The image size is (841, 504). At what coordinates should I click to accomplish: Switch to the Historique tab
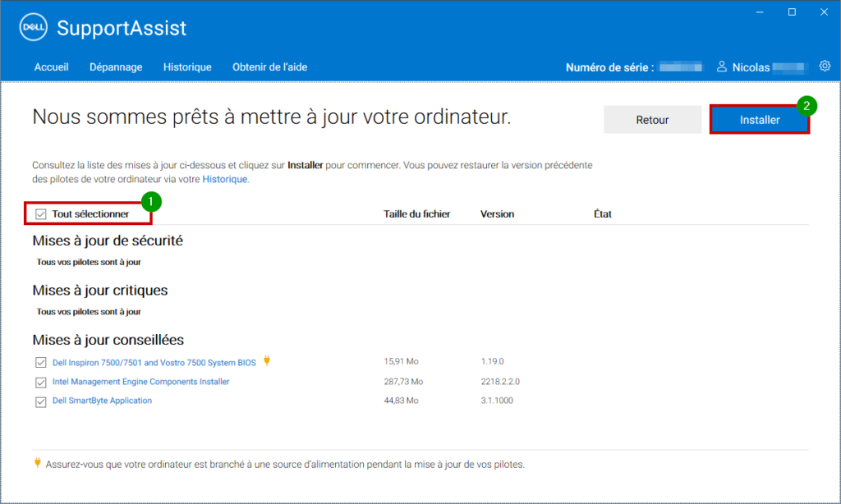pos(187,67)
